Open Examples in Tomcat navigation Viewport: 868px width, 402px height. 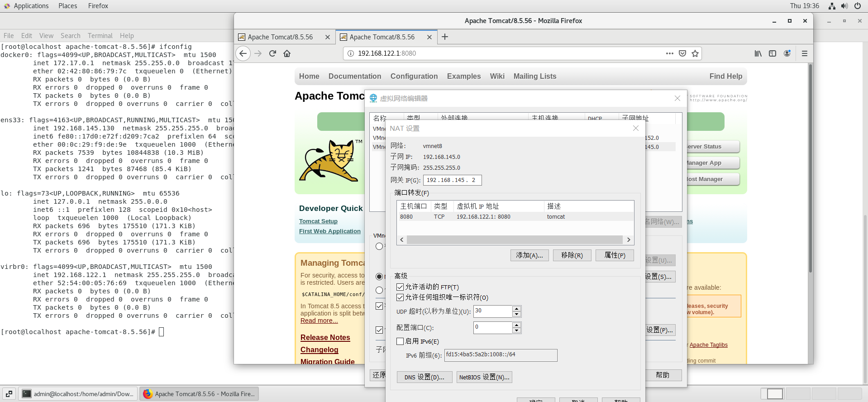(x=464, y=77)
